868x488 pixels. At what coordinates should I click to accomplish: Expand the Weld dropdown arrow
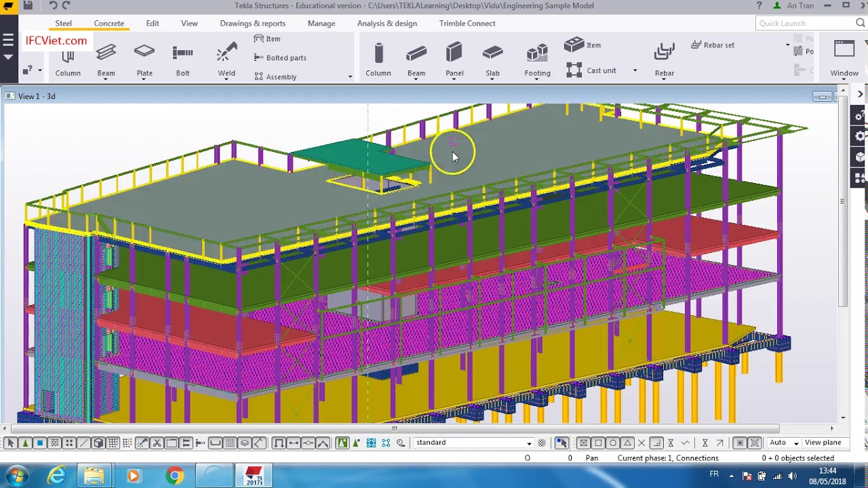click(226, 79)
